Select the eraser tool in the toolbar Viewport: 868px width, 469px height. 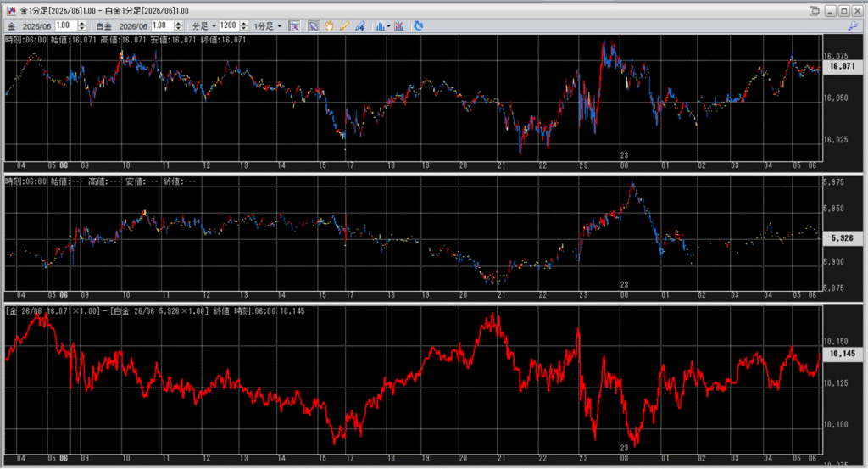click(359, 25)
